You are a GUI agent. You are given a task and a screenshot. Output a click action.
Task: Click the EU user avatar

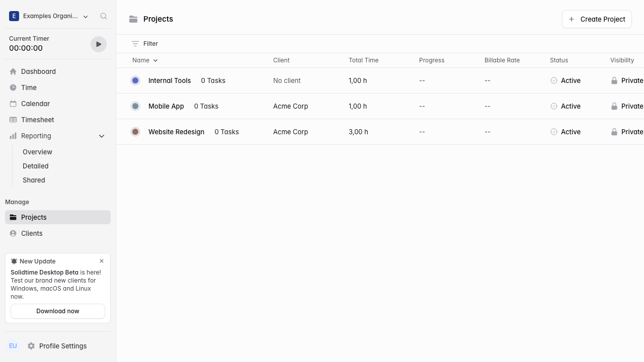(13, 346)
